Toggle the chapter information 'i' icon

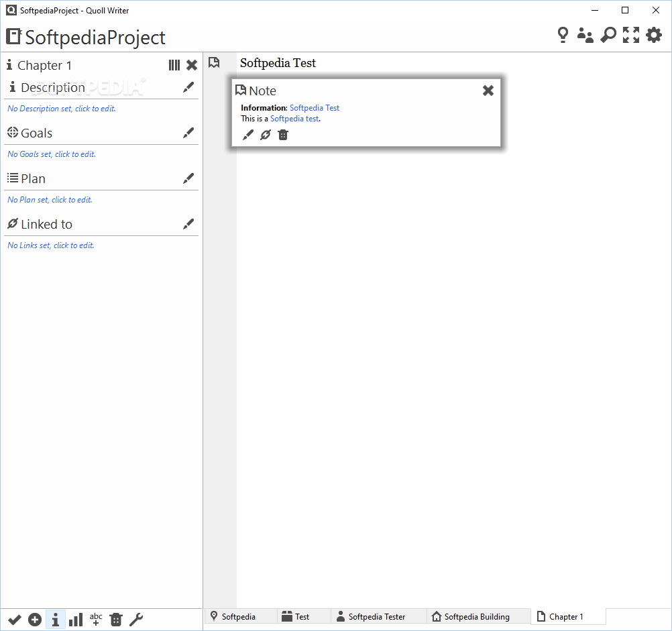pos(55,620)
